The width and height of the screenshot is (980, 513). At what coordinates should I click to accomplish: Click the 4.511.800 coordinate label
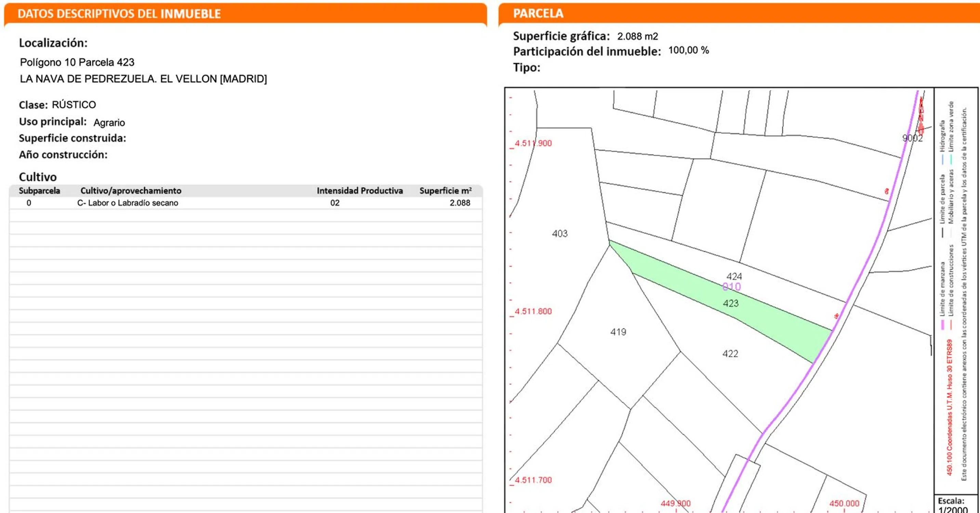tap(533, 311)
